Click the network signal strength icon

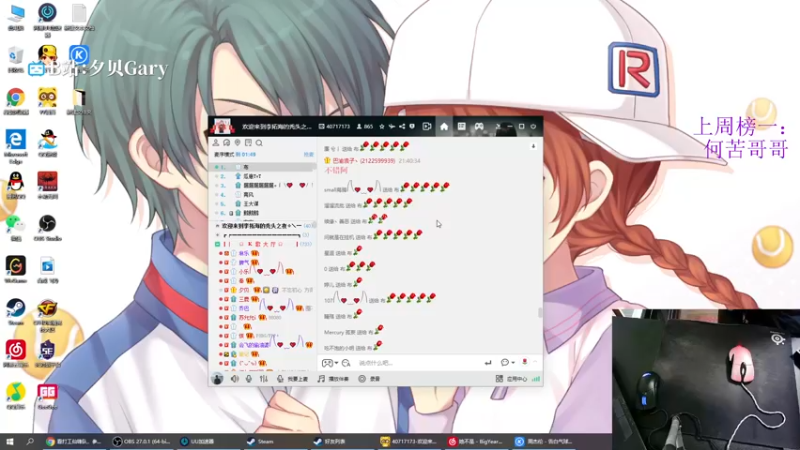click(x=536, y=379)
